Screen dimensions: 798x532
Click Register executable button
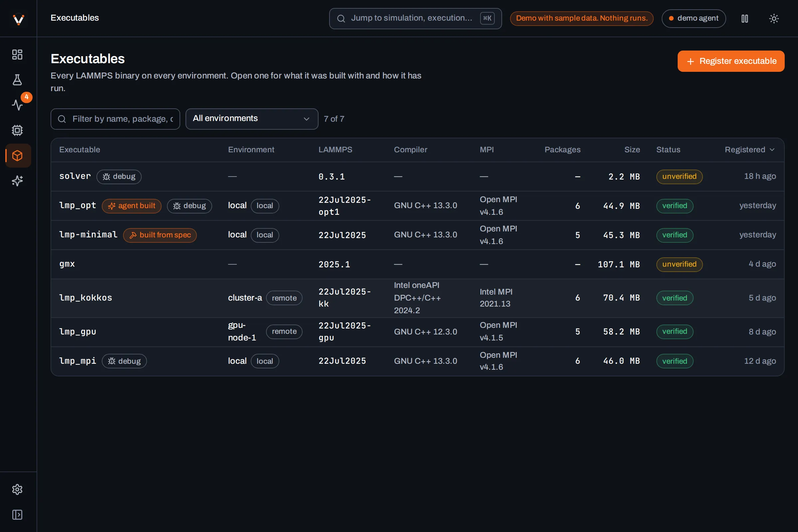point(731,61)
